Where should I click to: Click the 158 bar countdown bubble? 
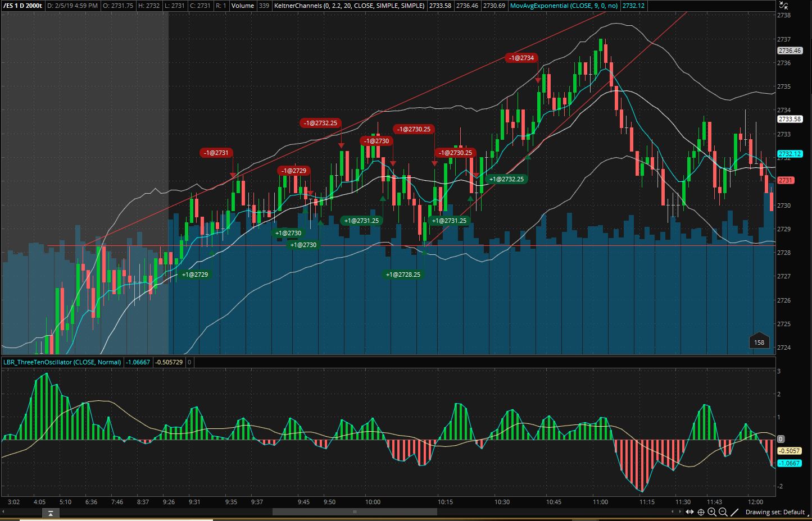click(x=759, y=341)
